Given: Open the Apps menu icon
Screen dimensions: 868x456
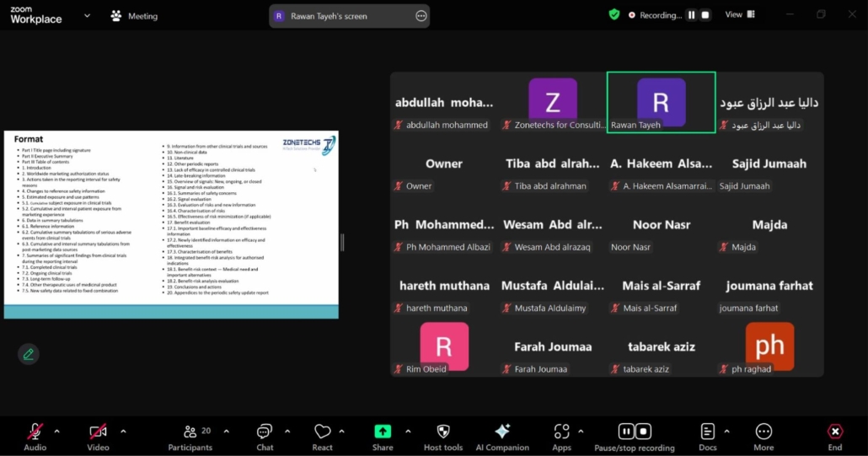Looking at the screenshot, I should (561, 435).
